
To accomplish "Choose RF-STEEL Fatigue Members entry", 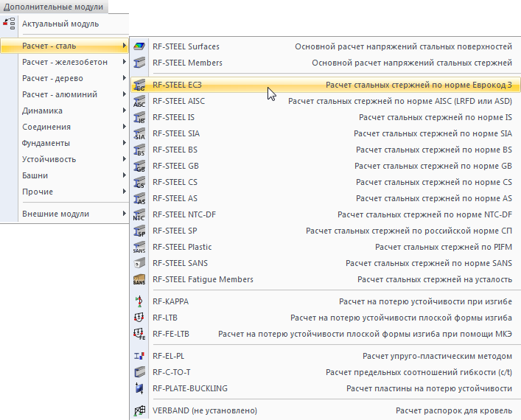I will [203, 280].
